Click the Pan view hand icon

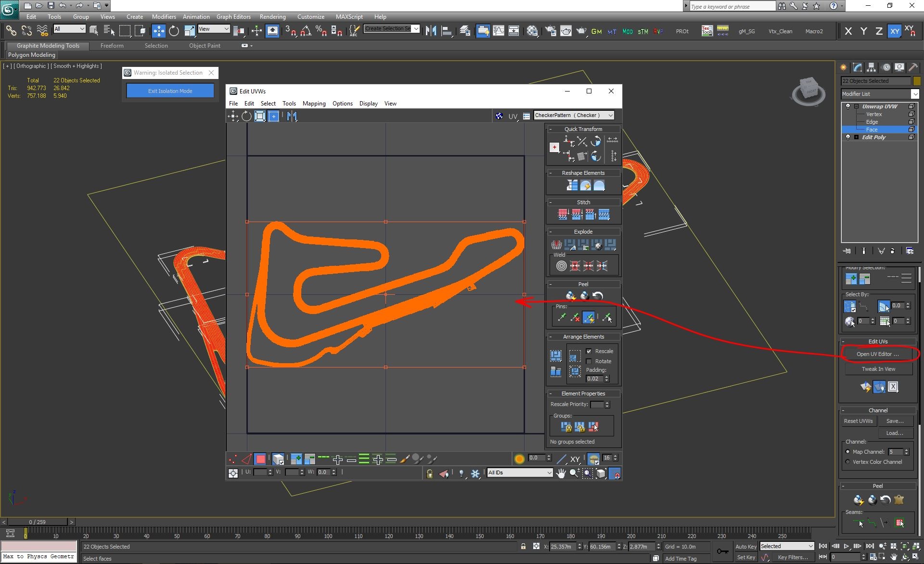[x=561, y=473]
